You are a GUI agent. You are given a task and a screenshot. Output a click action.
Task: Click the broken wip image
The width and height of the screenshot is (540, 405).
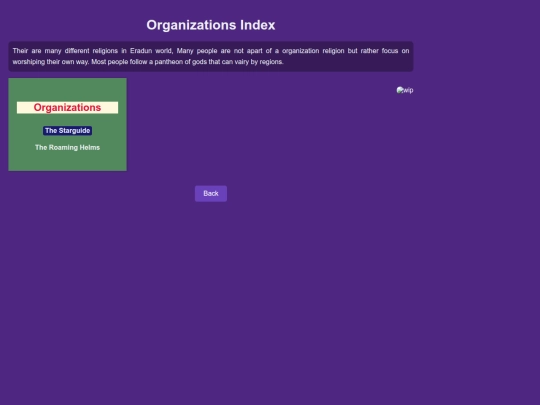coord(405,90)
